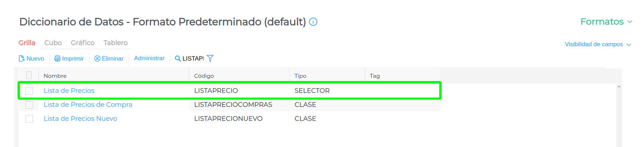Click the Nuevo document icon
The width and height of the screenshot is (644, 147).
(22, 58)
